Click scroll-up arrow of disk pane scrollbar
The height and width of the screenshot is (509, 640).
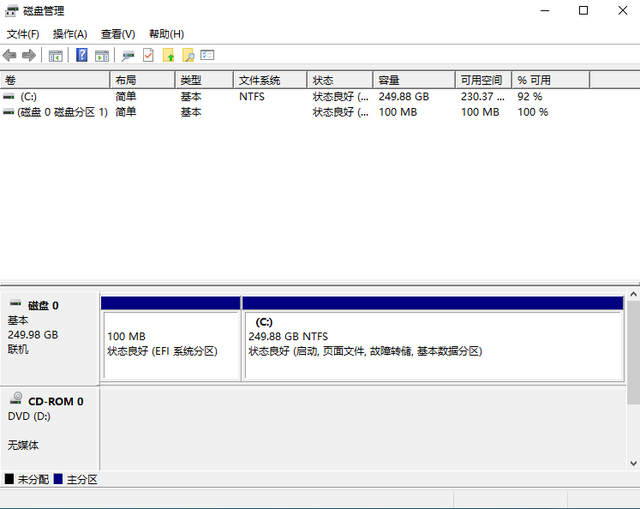pos(633,294)
